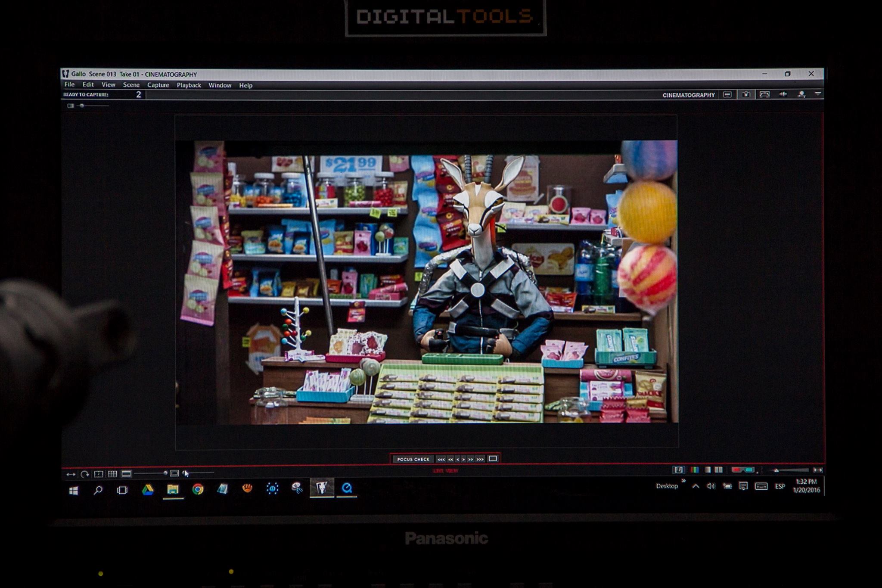Open the Action Center notifications icon
882x588 pixels.
tap(743, 486)
